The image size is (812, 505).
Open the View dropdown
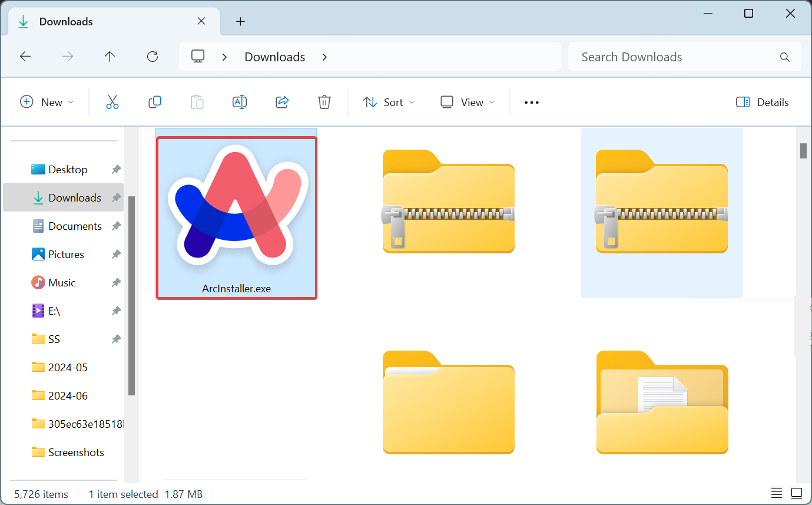coord(466,102)
